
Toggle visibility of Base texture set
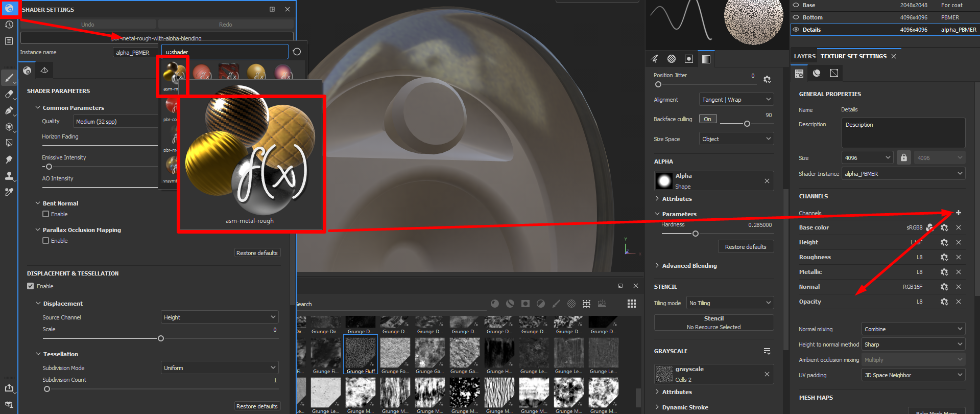click(x=796, y=5)
